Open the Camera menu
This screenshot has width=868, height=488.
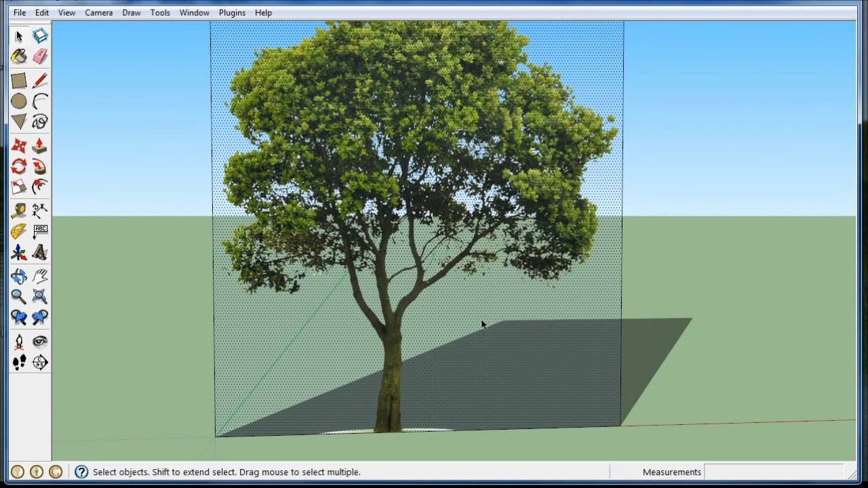pyautogui.click(x=99, y=12)
